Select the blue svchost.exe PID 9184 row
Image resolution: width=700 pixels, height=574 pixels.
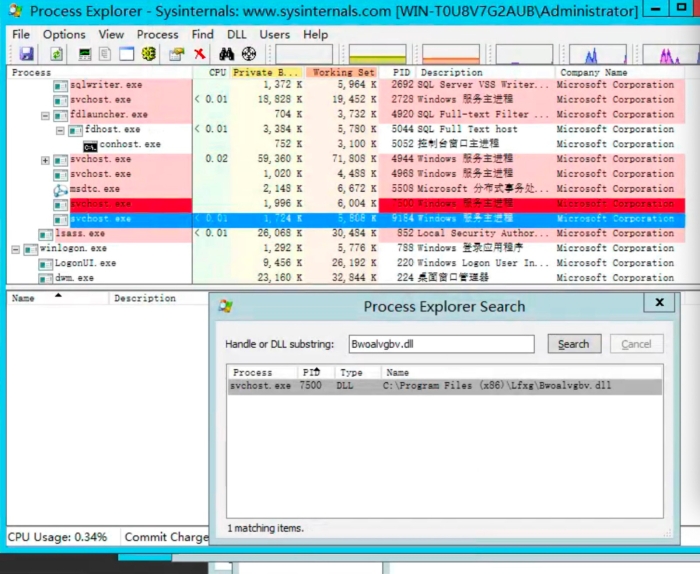(x=346, y=219)
